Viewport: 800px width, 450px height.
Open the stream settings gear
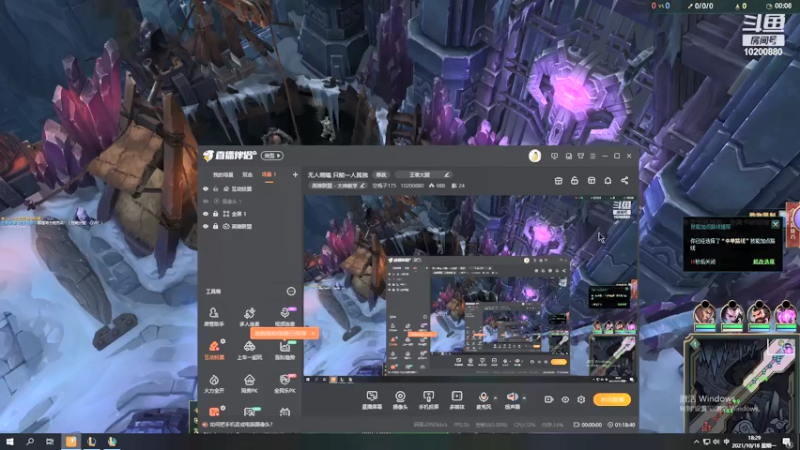(x=581, y=399)
